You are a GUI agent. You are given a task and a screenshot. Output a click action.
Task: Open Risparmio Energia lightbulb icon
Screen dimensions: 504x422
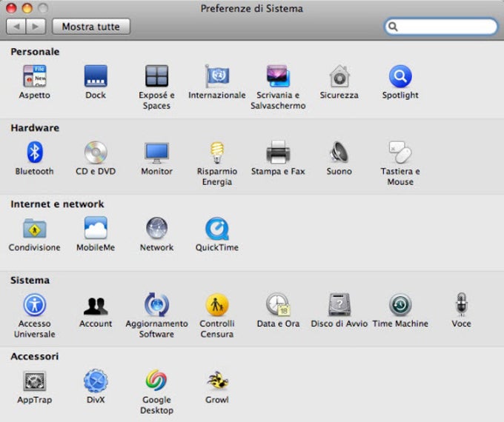[217, 153]
